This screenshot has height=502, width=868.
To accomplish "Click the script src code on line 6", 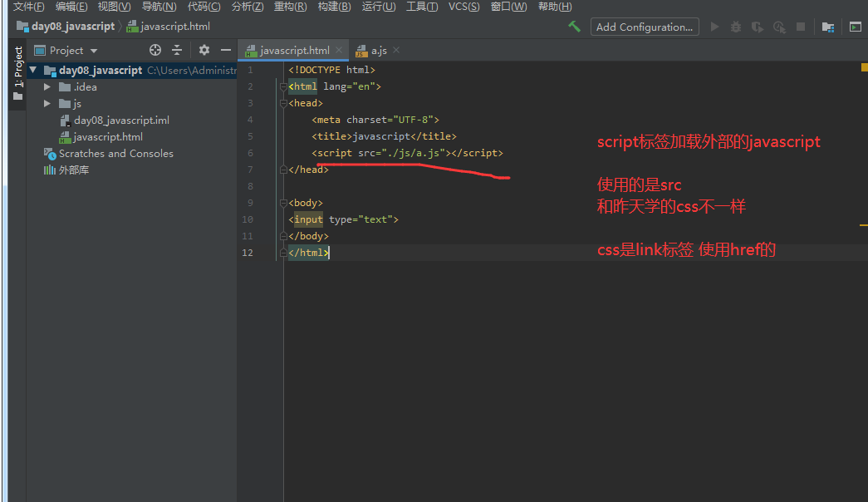I will coord(408,153).
